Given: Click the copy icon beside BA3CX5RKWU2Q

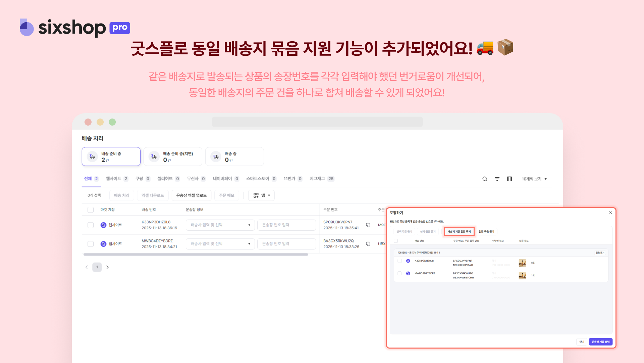Looking at the screenshot, I should click(368, 244).
